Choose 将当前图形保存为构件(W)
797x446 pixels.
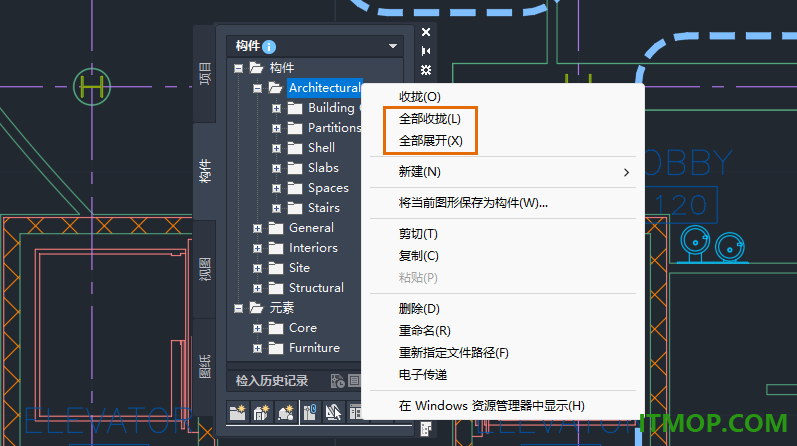pos(473,203)
